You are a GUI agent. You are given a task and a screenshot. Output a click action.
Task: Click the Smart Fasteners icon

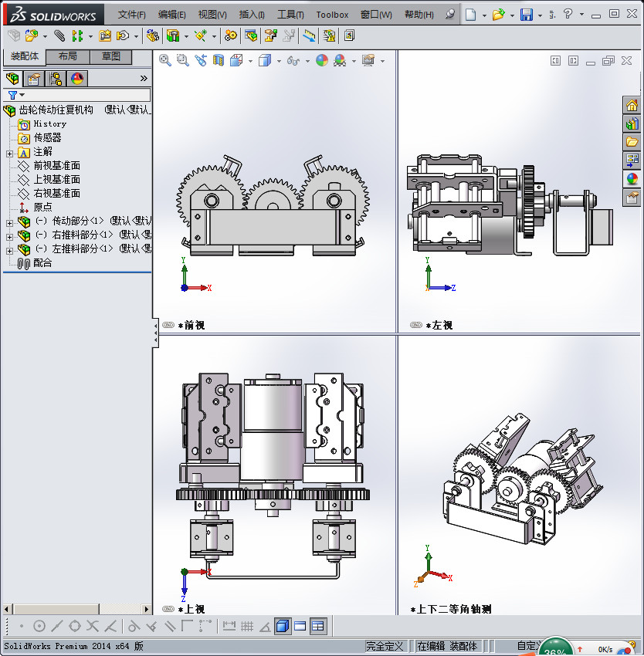[x=105, y=36]
